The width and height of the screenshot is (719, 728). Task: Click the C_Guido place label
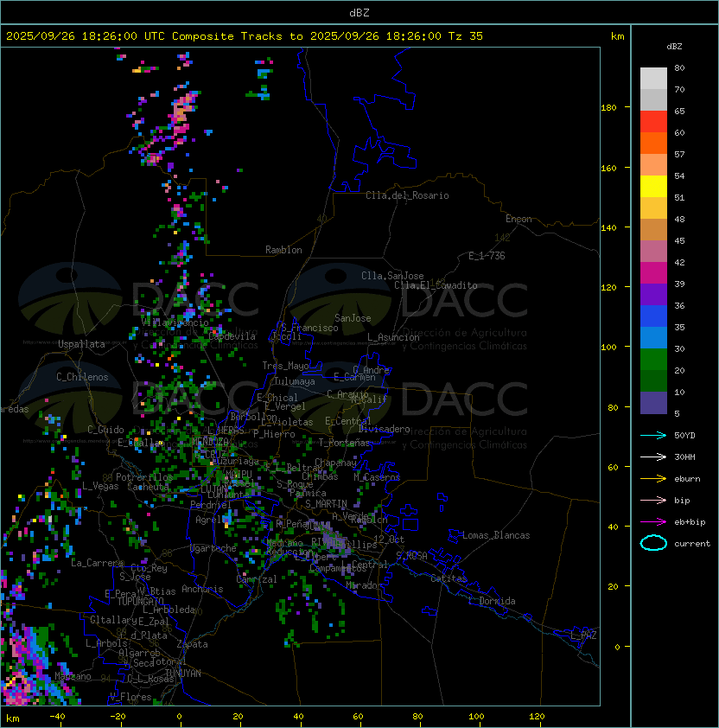[x=105, y=430]
